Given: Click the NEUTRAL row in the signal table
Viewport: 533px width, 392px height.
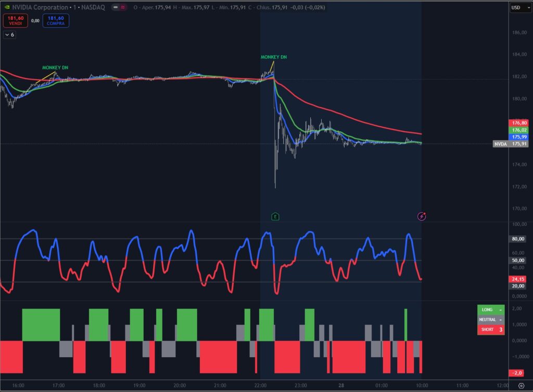Looking at the screenshot, I should [490, 319].
